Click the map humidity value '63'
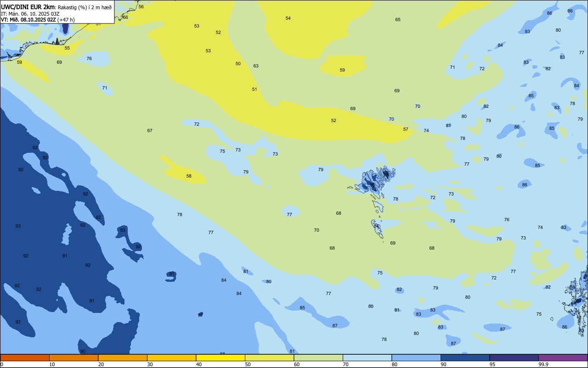 click(256, 66)
